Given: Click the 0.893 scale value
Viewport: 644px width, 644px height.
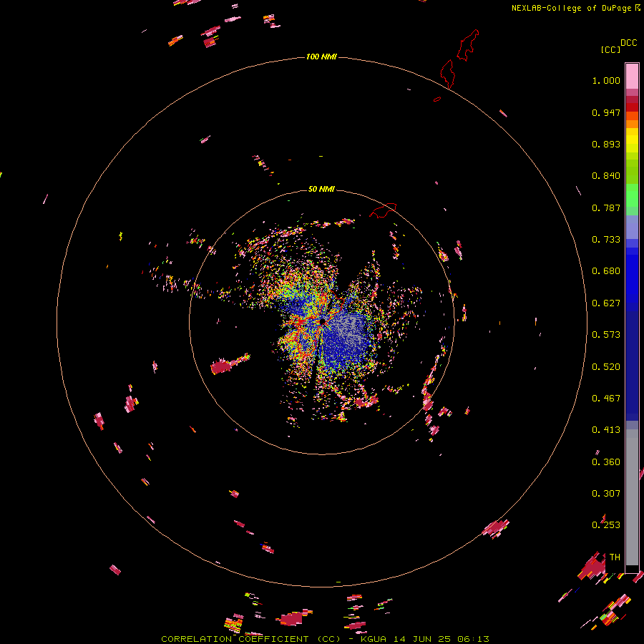Looking at the screenshot, I should (x=606, y=144).
